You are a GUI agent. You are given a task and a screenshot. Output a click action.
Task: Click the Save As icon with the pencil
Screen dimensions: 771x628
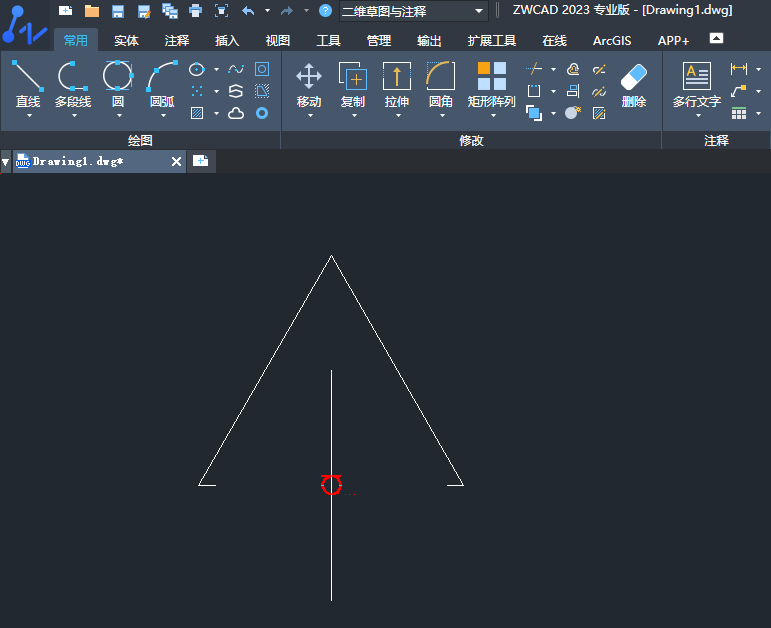point(144,11)
